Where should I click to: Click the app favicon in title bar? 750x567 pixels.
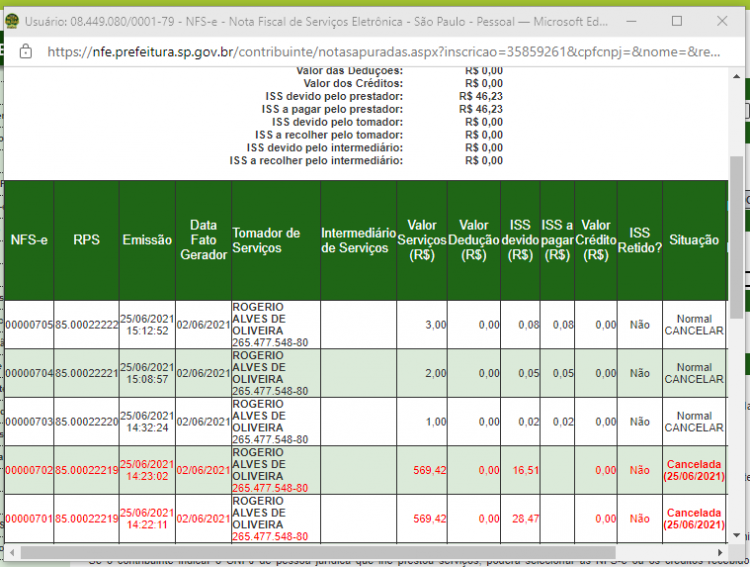(12, 21)
